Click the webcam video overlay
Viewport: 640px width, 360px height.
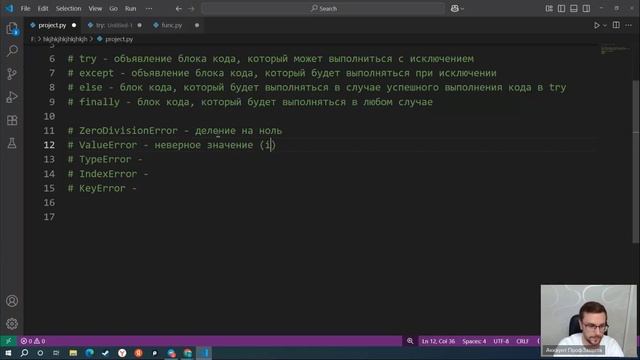point(589,320)
